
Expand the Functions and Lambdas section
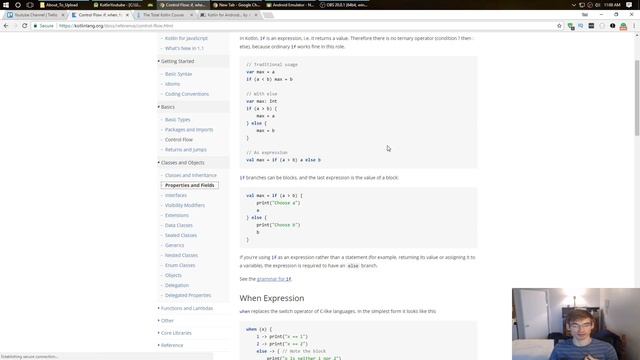tap(187, 308)
